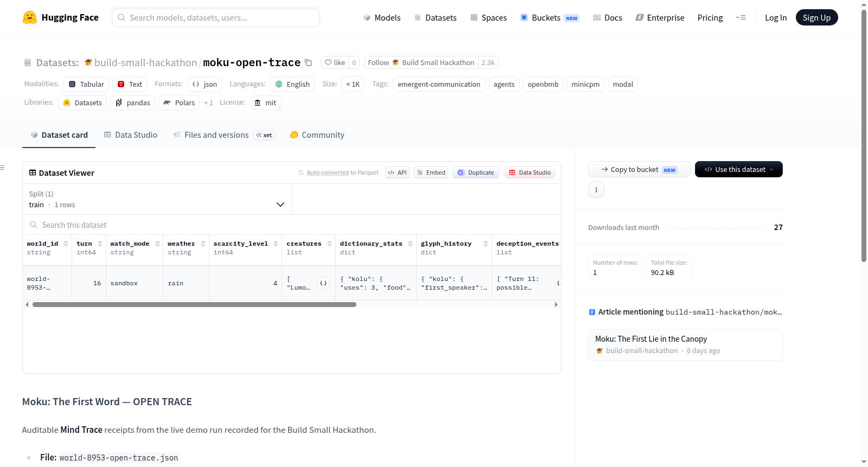Copy the dataset name with the copy icon
Image resolution: width=868 pixels, height=467 pixels.
click(308, 62)
